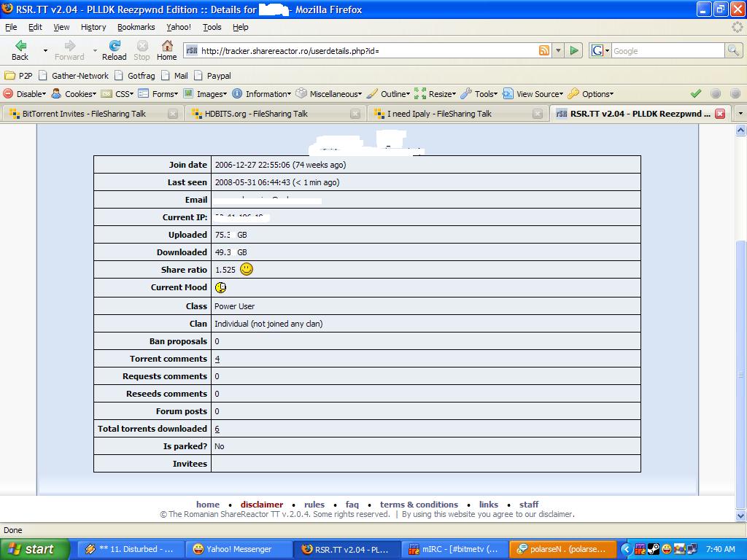Click the faq link in footer

click(352, 505)
